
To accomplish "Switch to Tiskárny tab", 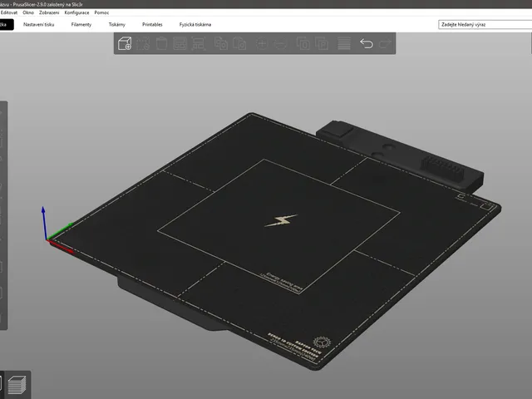I will (116, 24).
